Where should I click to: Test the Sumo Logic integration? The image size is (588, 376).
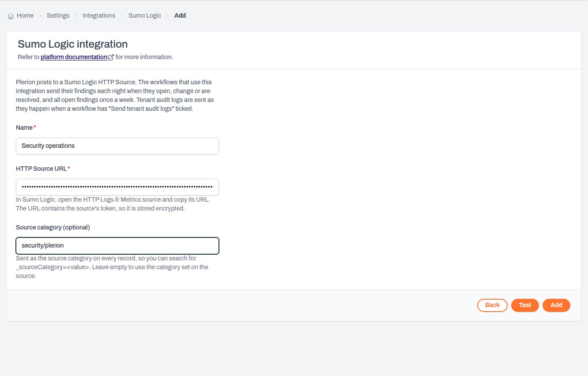(x=525, y=305)
